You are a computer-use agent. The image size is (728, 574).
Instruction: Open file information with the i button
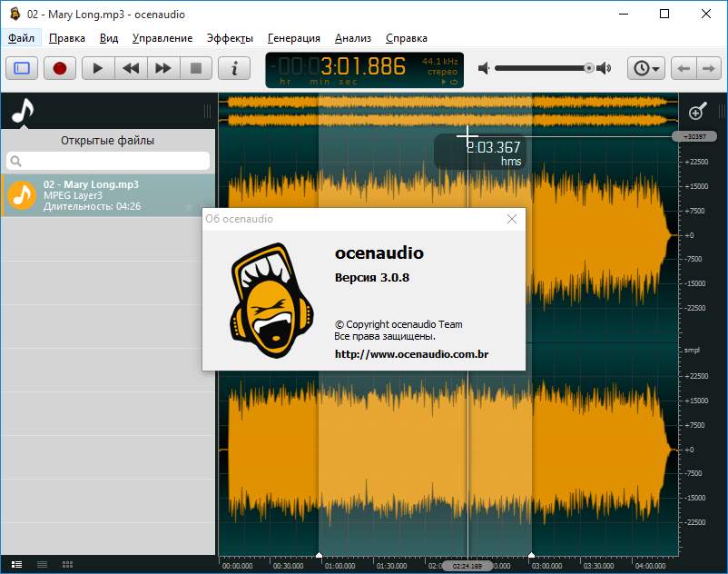point(234,68)
